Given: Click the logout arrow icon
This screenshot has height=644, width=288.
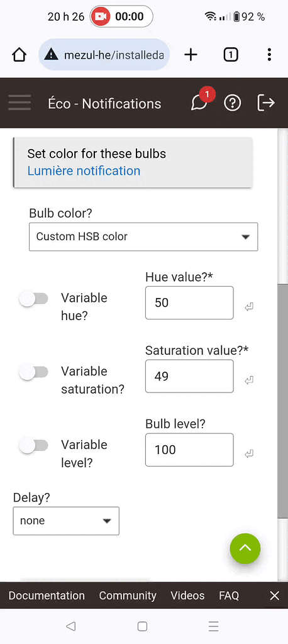Looking at the screenshot, I should click(x=266, y=103).
